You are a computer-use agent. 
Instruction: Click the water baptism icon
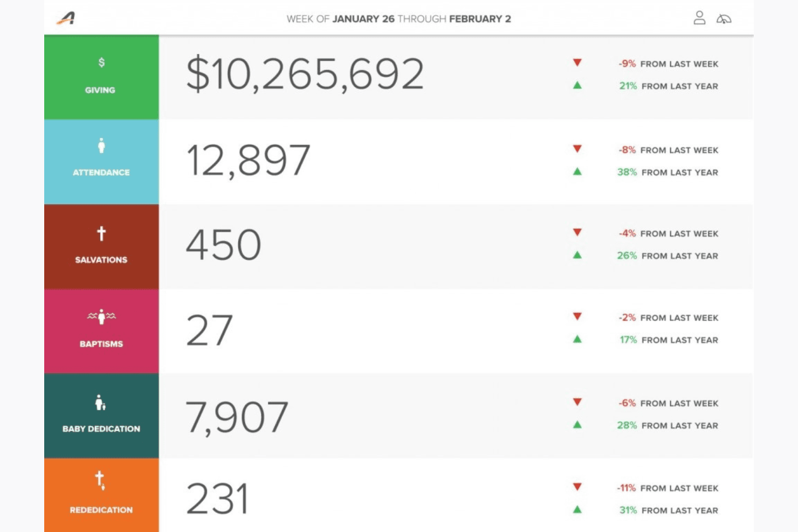(x=101, y=316)
